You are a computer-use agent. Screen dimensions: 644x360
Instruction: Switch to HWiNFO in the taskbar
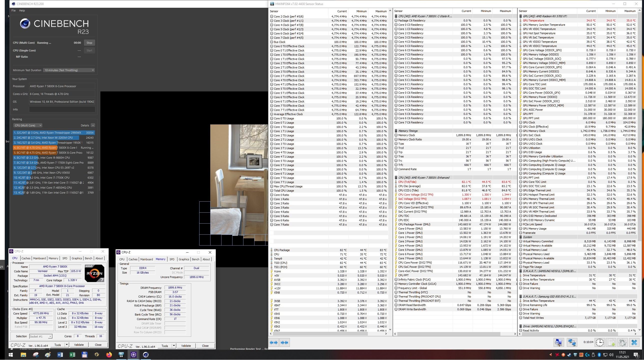coord(121,355)
